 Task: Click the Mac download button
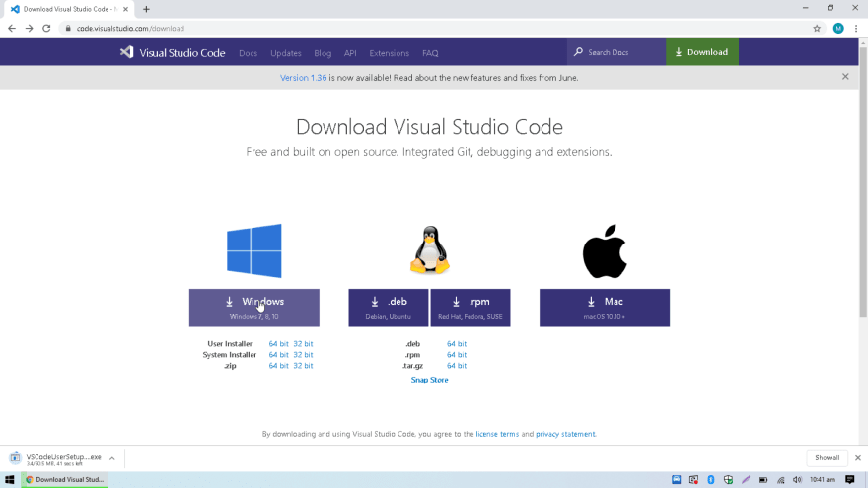coord(605,308)
